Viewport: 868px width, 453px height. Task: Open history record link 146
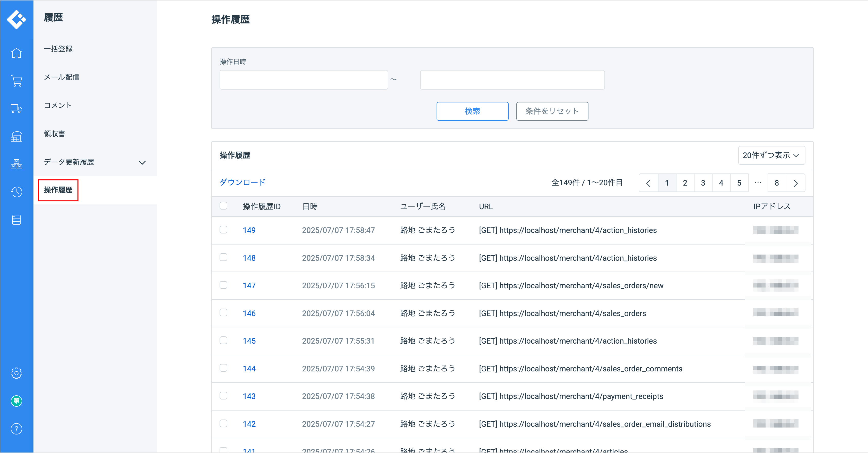pos(249,313)
